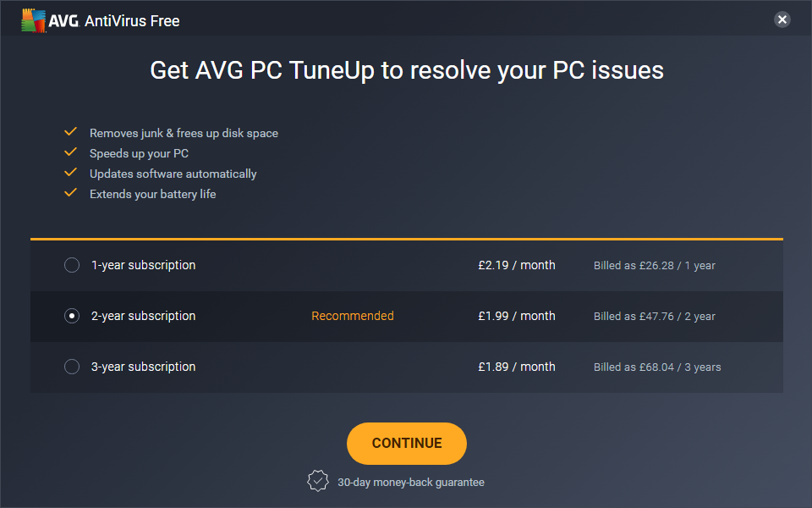Click the money-back guarantee badge icon

pos(317,481)
